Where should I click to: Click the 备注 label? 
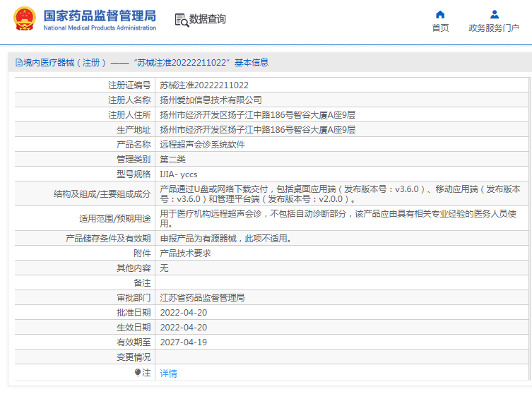click(142, 283)
